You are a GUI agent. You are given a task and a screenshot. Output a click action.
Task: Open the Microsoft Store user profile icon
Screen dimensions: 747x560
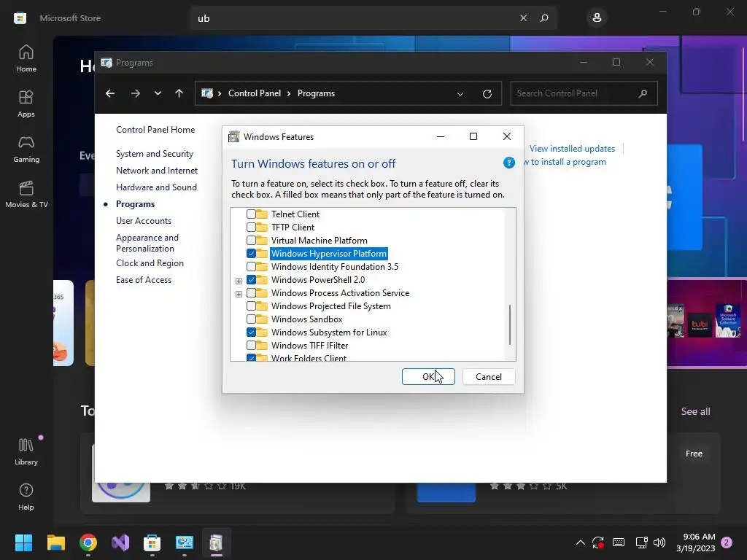[597, 18]
